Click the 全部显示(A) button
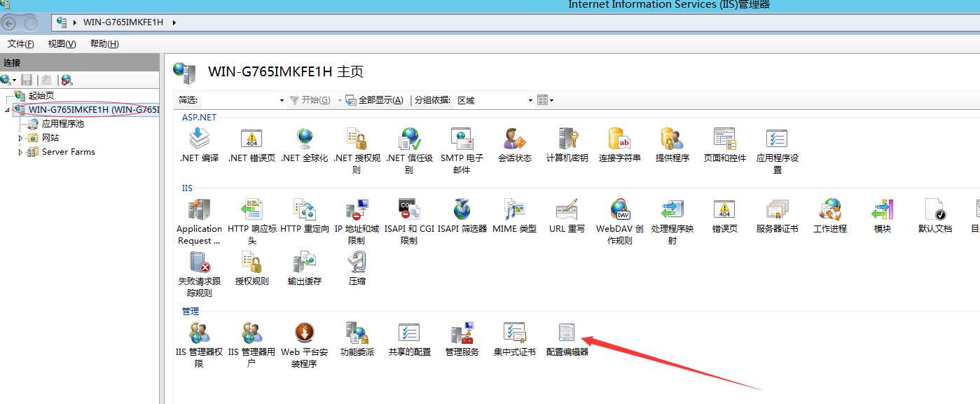The width and height of the screenshot is (980, 404). [x=375, y=100]
